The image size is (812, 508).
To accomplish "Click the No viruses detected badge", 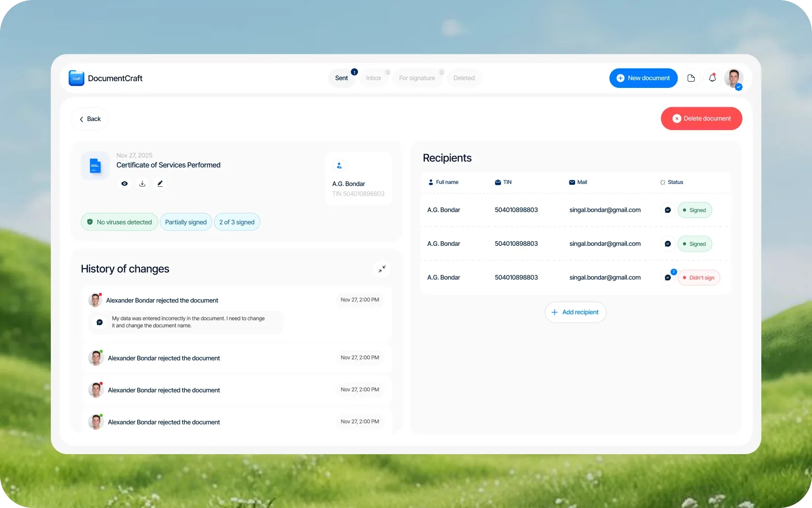I will (x=120, y=222).
